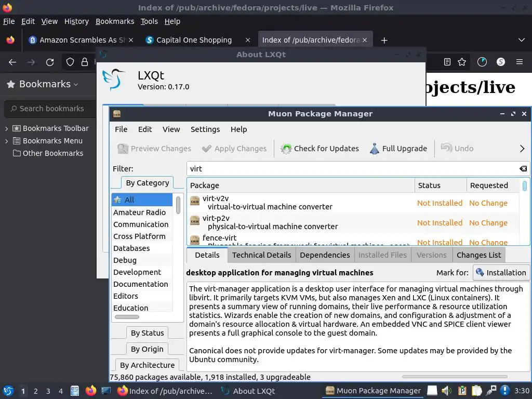Click in the Muon package filter search field
The height and width of the screenshot is (399, 532).
pyautogui.click(x=358, y=169)
